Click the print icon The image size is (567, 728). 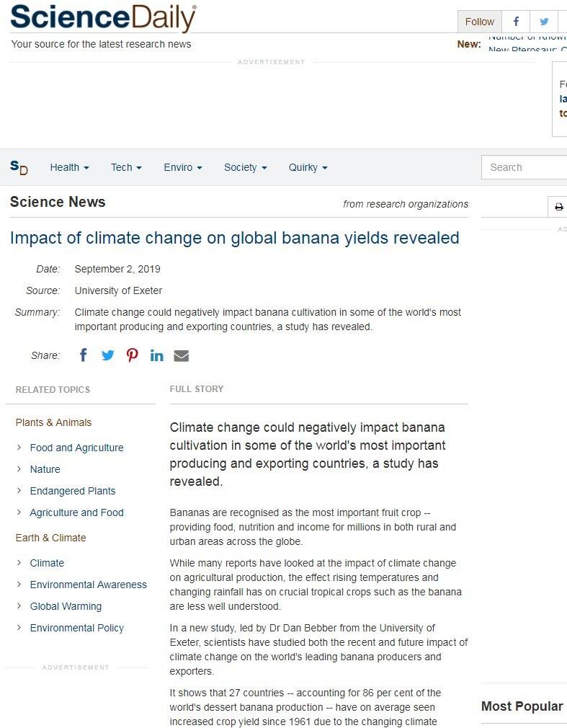[x=558, y=207]
